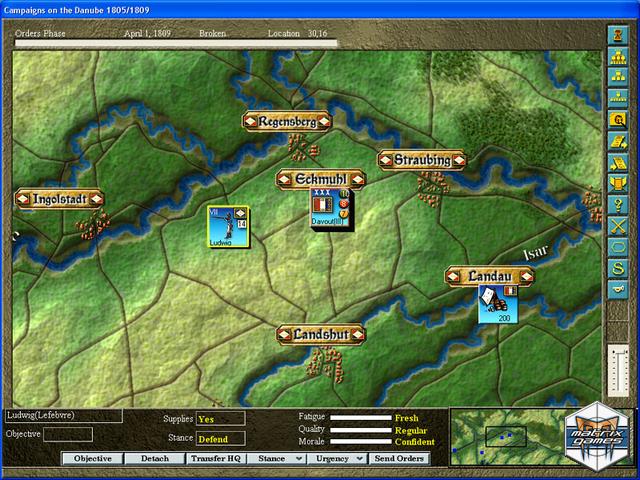Open the Urgency dropdown

pos(338,458)
